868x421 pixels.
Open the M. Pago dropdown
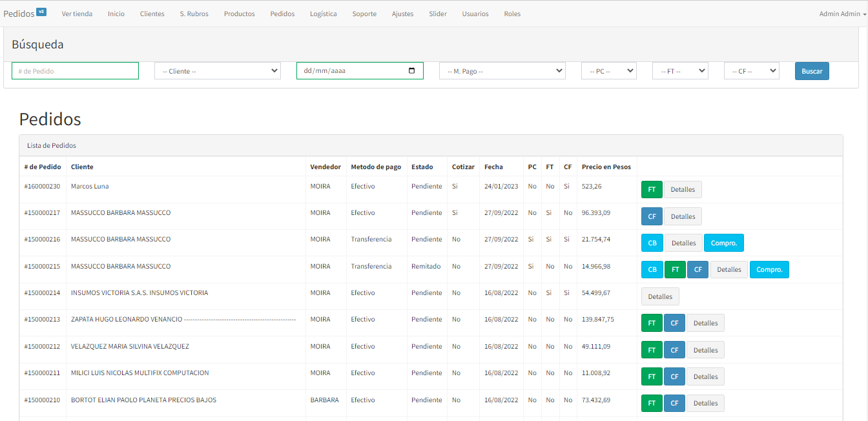502,71
